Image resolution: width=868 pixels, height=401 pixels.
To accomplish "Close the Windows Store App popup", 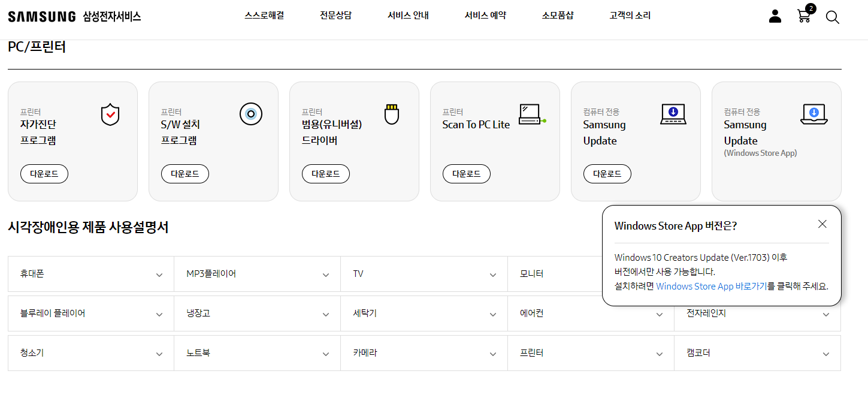I will click(822, 224).
